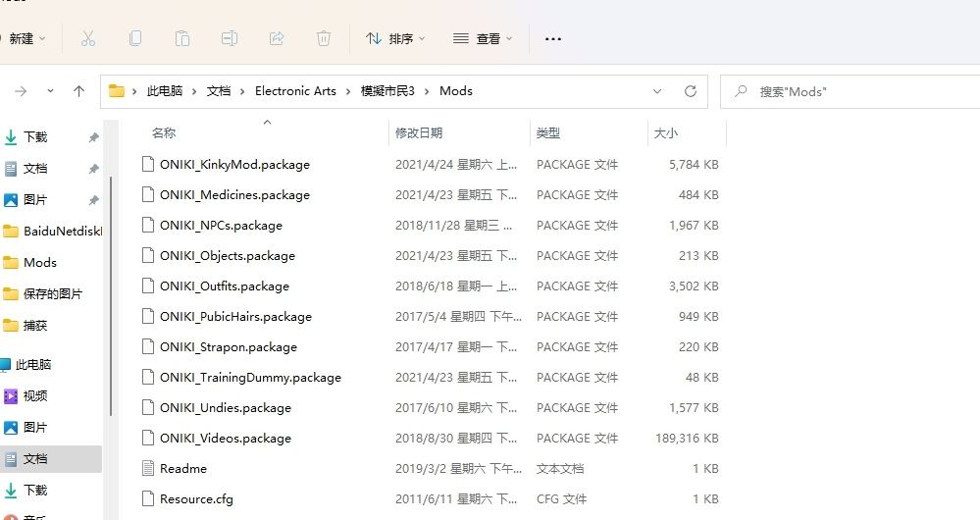Select ONIKI_Strapon.package file

click(x=229, y=347)
